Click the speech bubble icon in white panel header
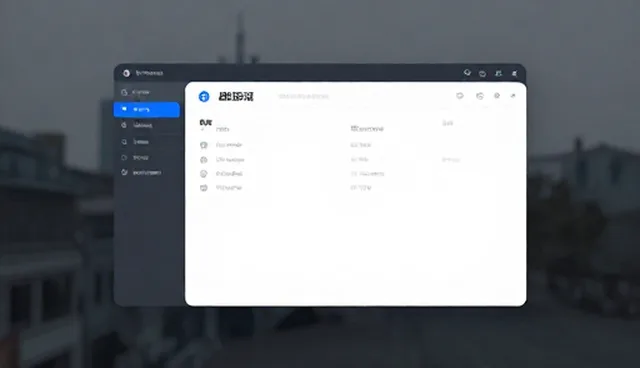 [460, 95]
